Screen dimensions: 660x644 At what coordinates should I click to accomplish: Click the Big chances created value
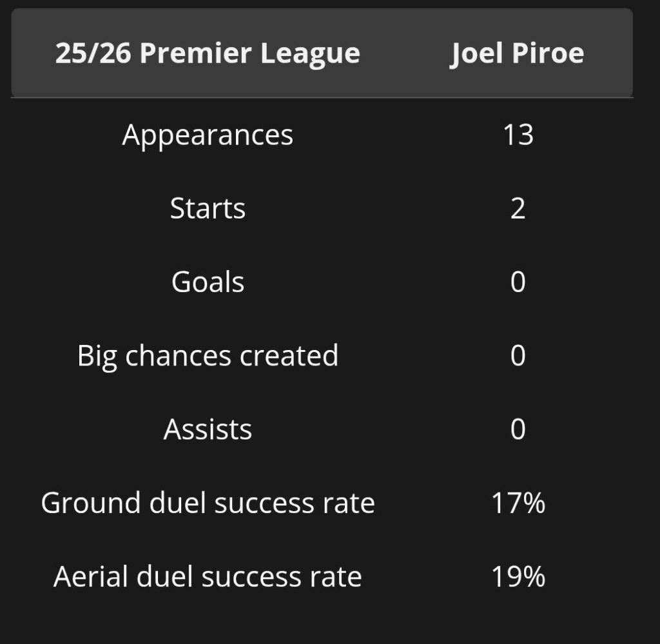pos(518,355)
